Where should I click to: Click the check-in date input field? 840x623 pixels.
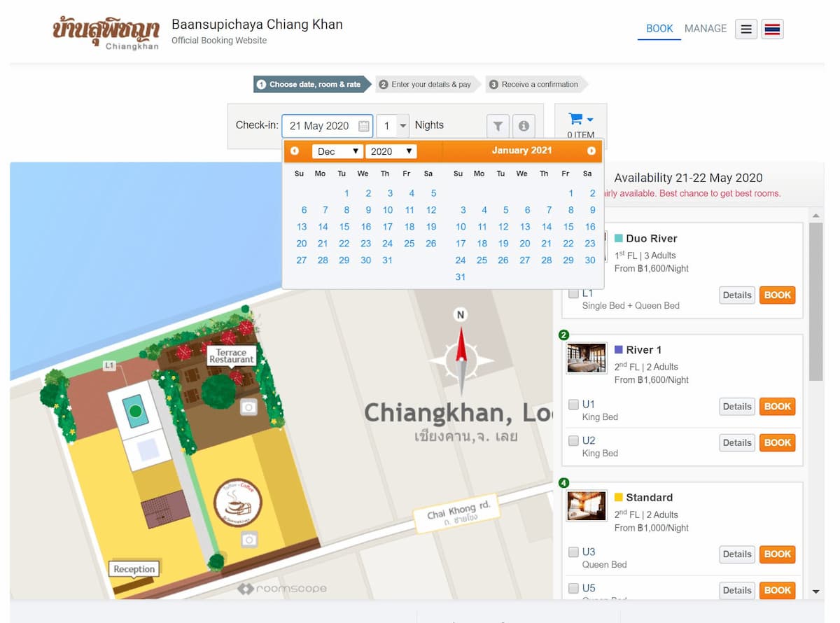coord(327,126)
